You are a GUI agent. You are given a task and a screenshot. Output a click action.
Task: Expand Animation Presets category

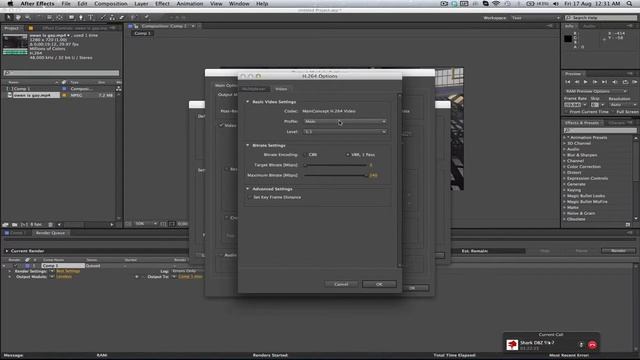click(565, 138)
